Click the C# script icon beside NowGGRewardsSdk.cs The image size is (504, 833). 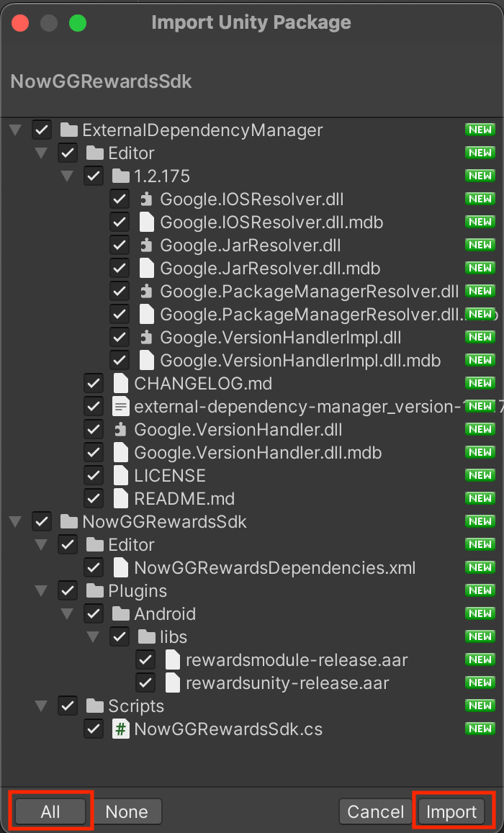tap(120, 728)
